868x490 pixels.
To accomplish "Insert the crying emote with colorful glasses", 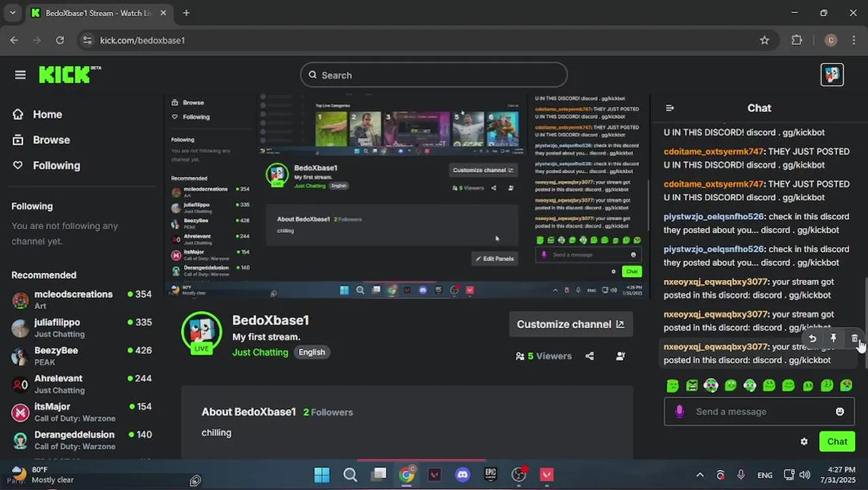I will click(846, 386).
